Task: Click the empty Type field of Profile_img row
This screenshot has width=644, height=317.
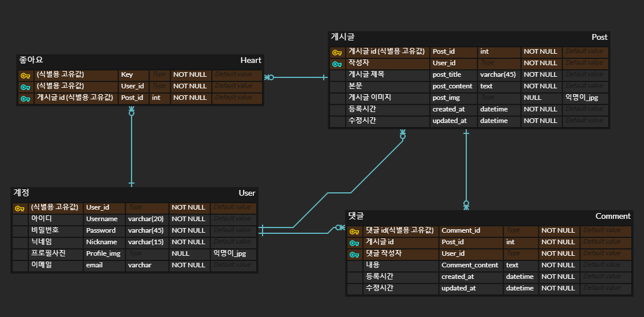Action: (x=147, y=253)
